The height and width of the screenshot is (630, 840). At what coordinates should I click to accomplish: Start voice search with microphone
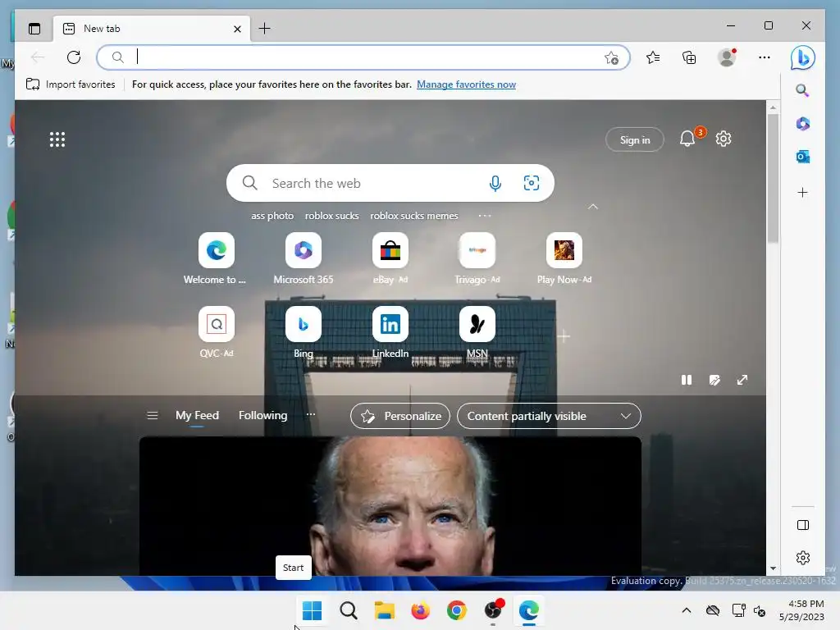[495, 183]
